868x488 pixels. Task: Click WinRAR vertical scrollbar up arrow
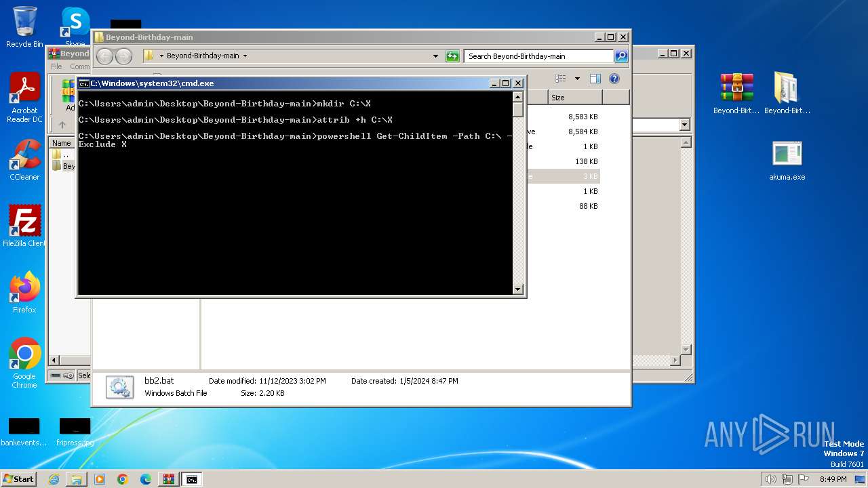click(x=686, y=142)
